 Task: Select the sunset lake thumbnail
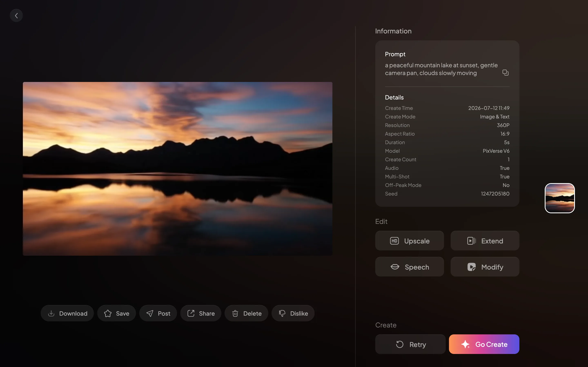[560, 198]
